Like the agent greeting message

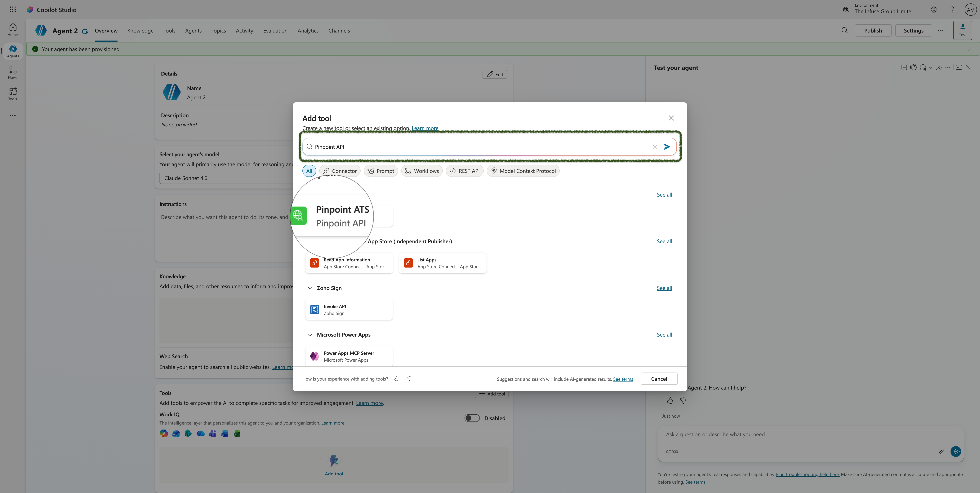[x=670, y=400]
